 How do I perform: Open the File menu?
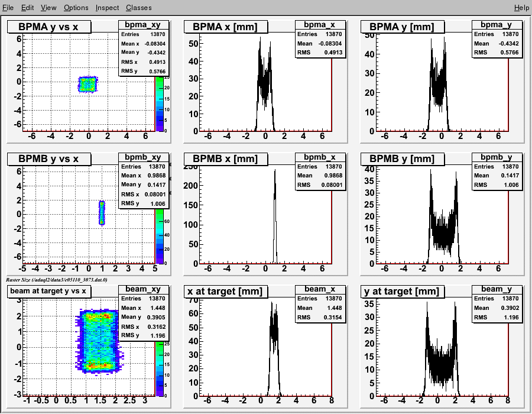pyautogui.click(x=8, y=8)
